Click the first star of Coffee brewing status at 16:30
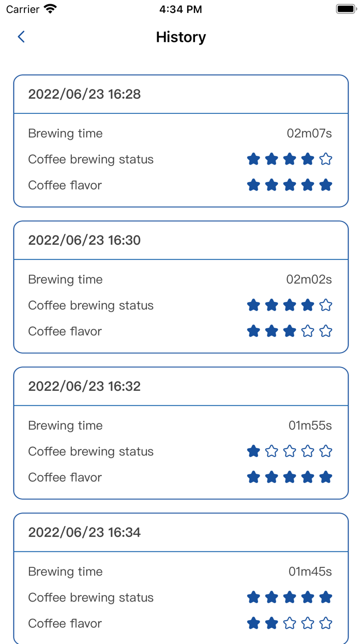 [253, 305]
